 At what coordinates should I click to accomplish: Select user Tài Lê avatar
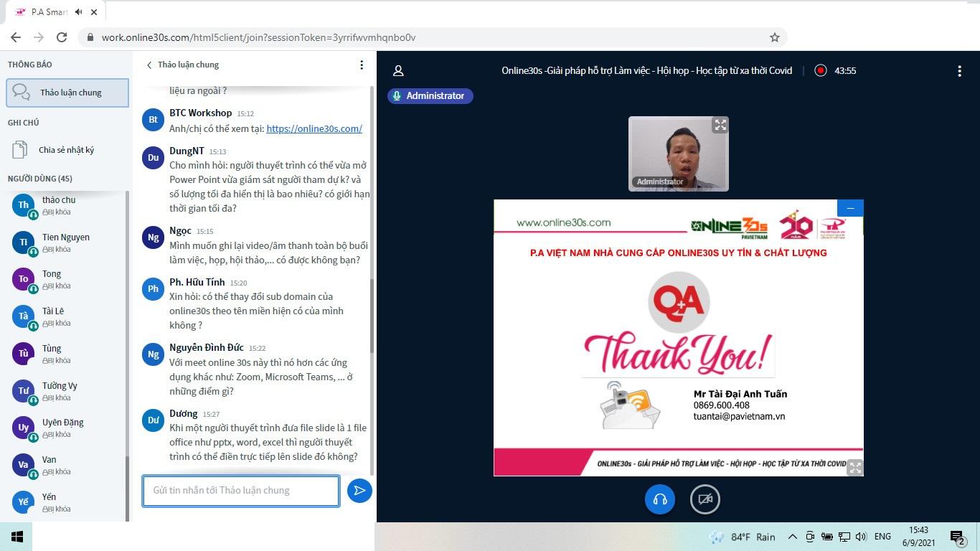coord(24,316)
